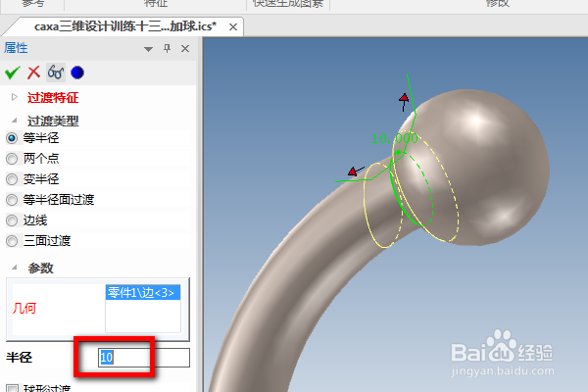Enable the 球形过渡 checkbox
Screen dimensions: 588x392
(x=12, y=388)
